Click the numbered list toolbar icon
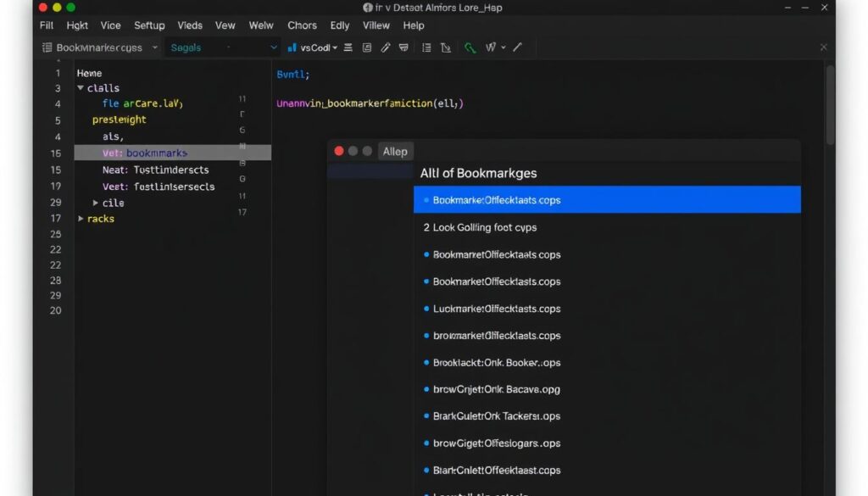This screenshot has width=868, height=496. (426, 47)
